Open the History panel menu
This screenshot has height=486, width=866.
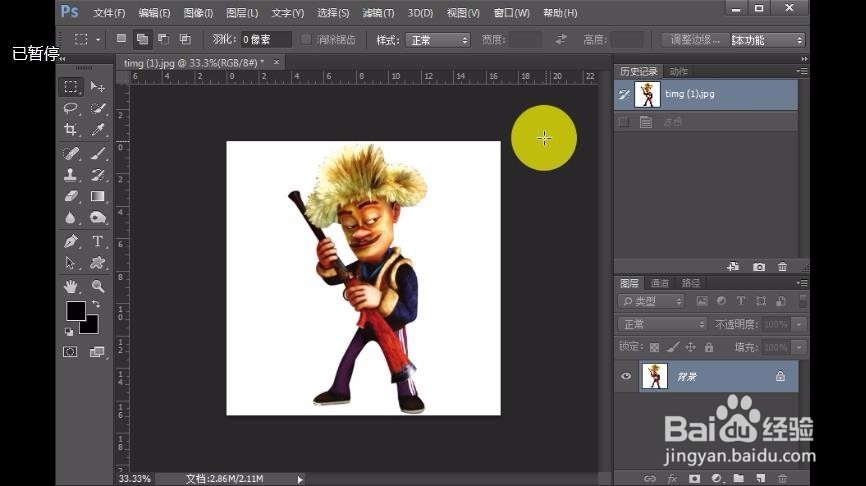pyautogui.click(x=802, y=71)
